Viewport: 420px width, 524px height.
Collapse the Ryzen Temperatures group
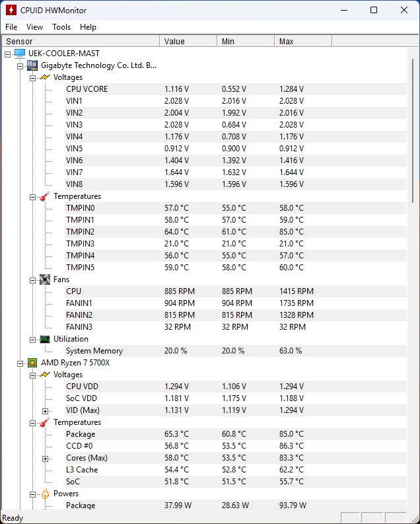point(33,423)
